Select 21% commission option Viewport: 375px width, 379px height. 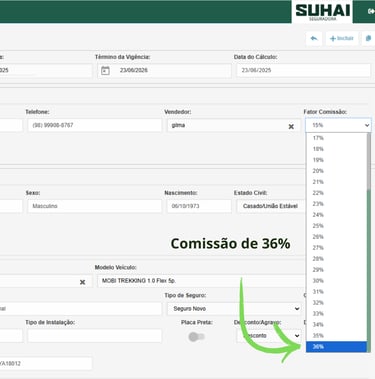pyautogui.click(x=336, y=182)
